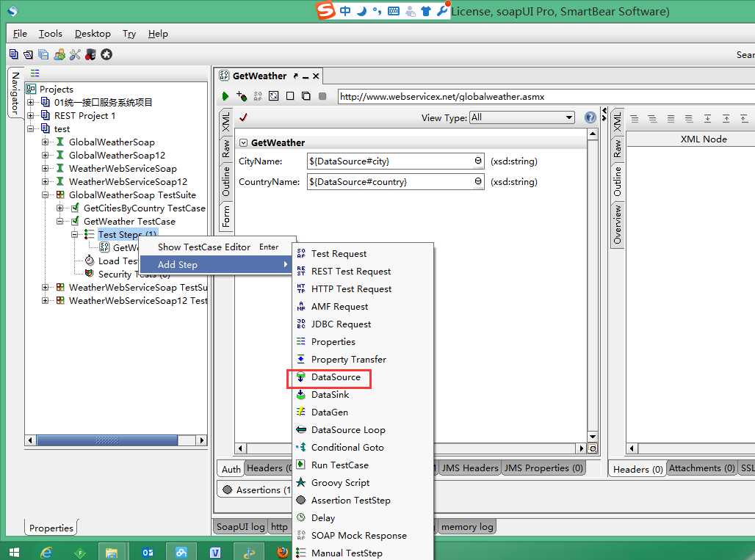Open the Tools menu
The width and height of the screenshot is (755, 560).
point(50,34)
